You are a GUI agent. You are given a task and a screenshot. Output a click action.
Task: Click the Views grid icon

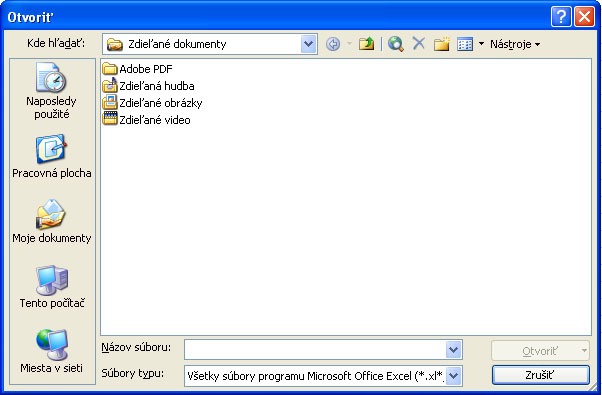tap(465, 44)
